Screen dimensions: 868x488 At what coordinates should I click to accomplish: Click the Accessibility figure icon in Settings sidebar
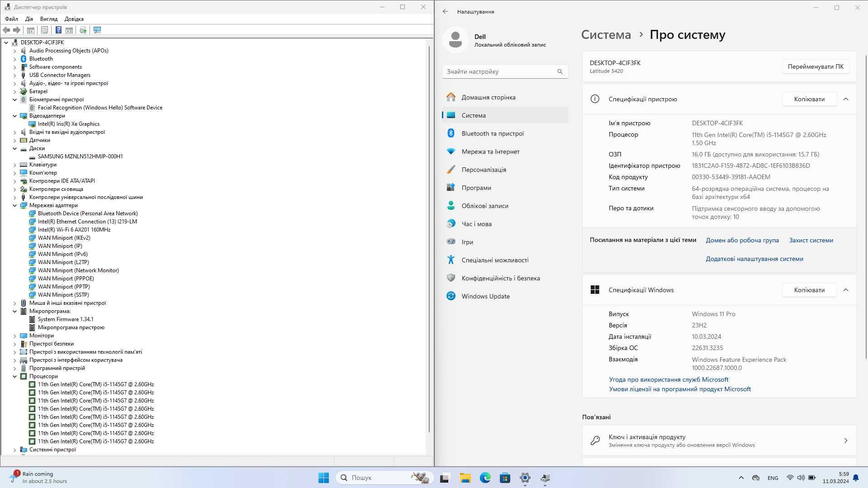pos(451,260)
